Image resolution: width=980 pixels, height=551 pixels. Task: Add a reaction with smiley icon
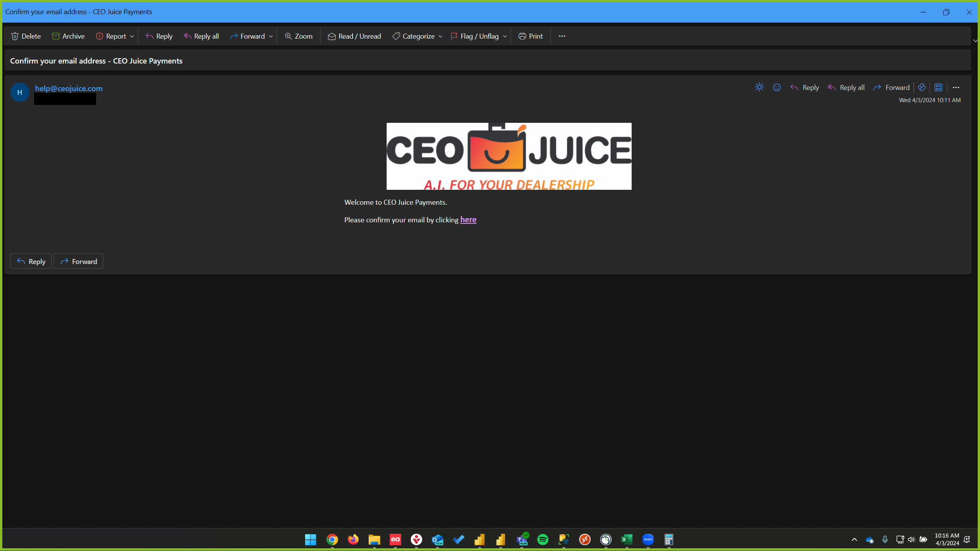(x=777, y=87)
